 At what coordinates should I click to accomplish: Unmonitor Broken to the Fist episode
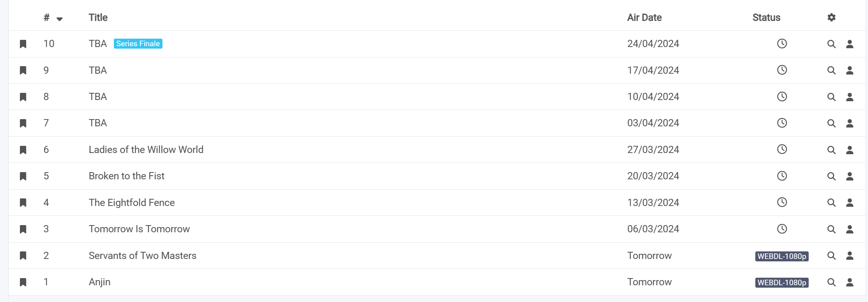[x=23, y=176]
